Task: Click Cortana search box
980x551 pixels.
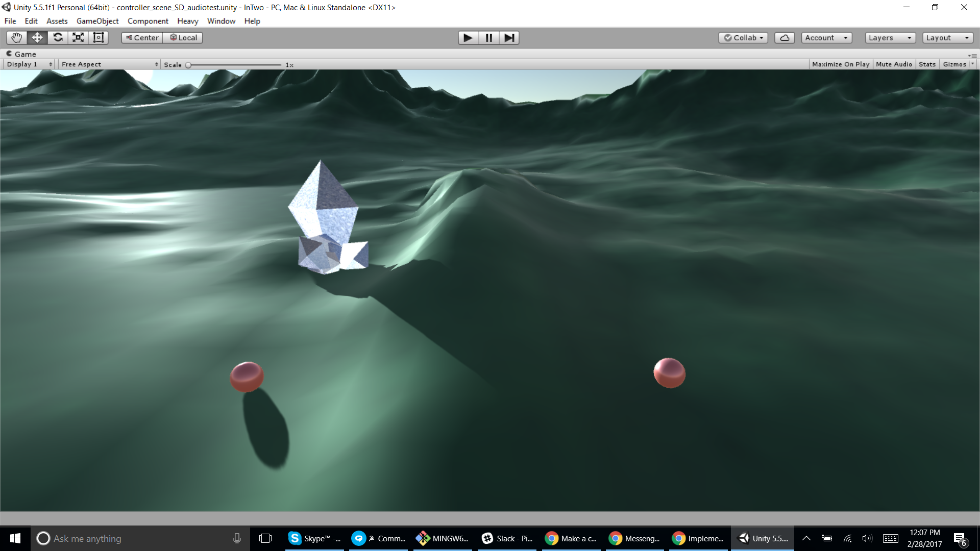Action: coord(140,538)
